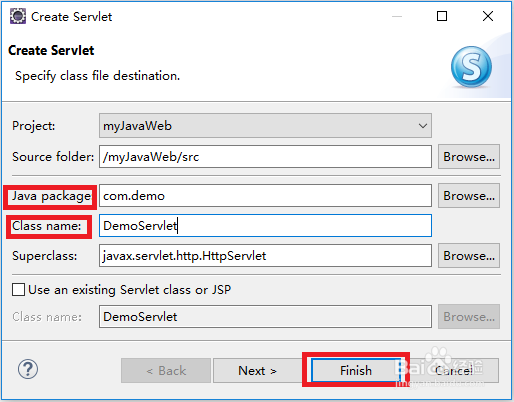Browse for the Superclass

[x=469, y=256]
